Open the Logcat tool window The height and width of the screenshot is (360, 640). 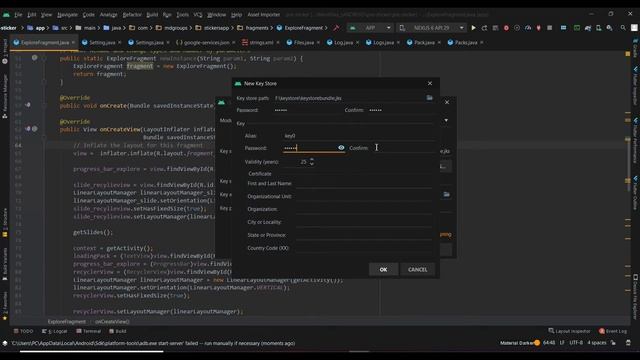[55, 331]
